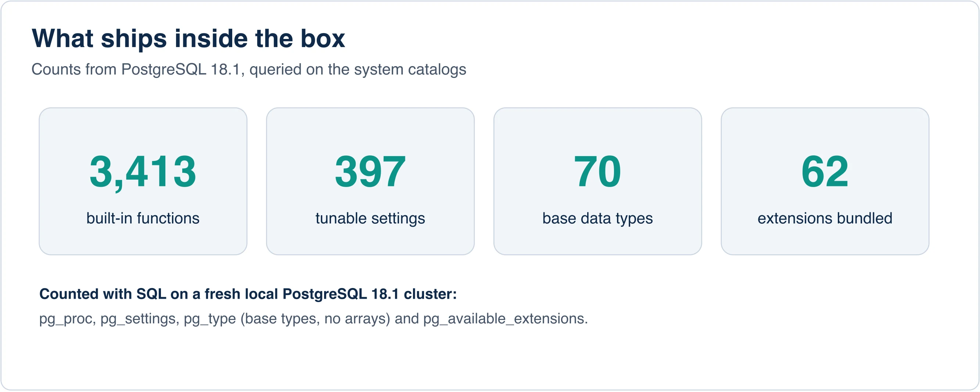Click the 'extensions bundled' label
Screen dimensions: 980x392
(x=825, y=218)
